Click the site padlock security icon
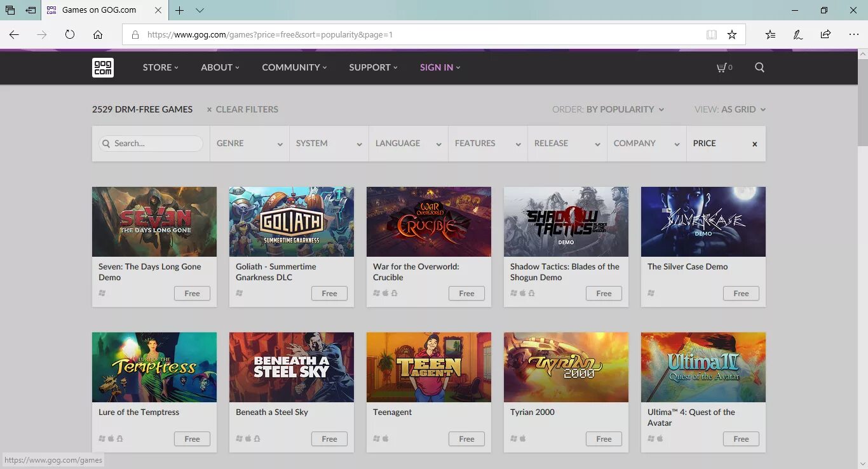The width and height of the screenshot is (868, 469). pyautogui.click(x=135, y=35)
